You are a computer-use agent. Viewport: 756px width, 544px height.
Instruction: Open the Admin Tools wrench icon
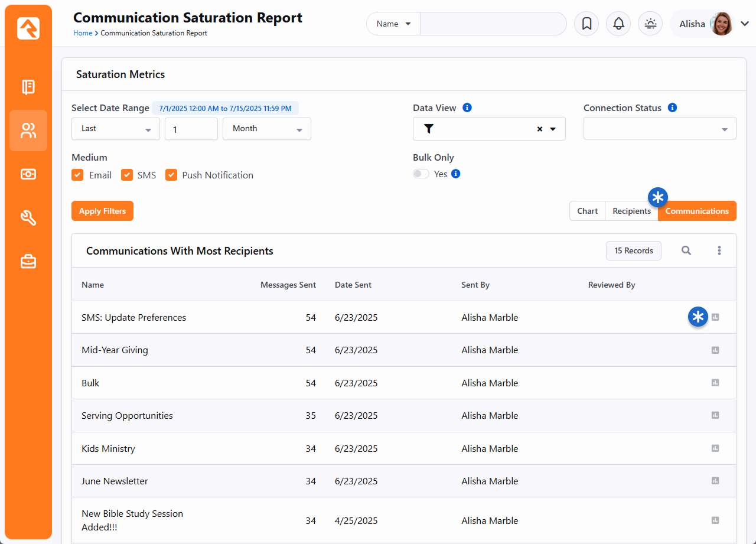(28, 218)
